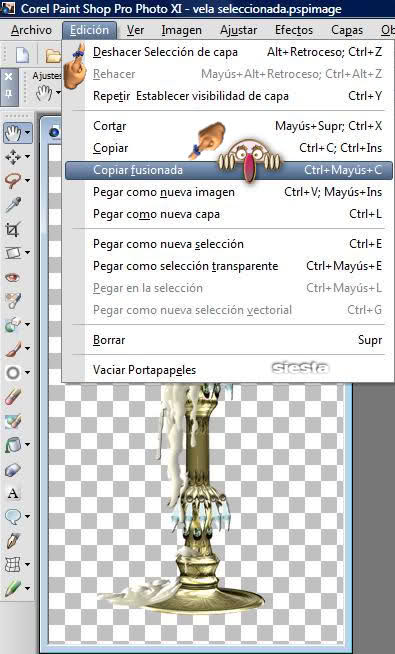The width and height of the screenshot is (395, 654).
Task: Click the New file icon
Action: coord(22,55)
